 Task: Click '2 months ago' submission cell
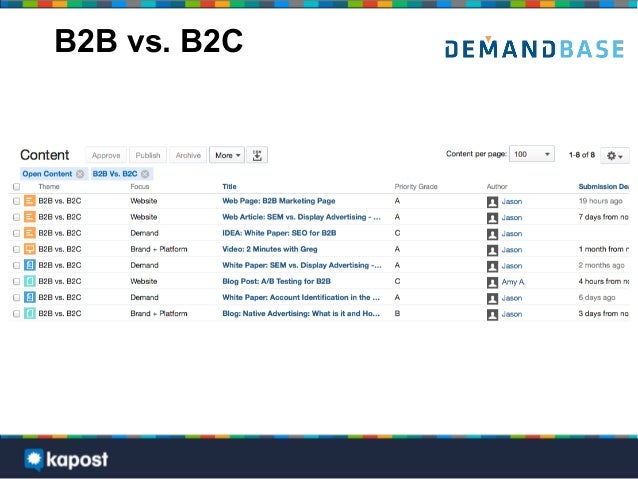601,265
